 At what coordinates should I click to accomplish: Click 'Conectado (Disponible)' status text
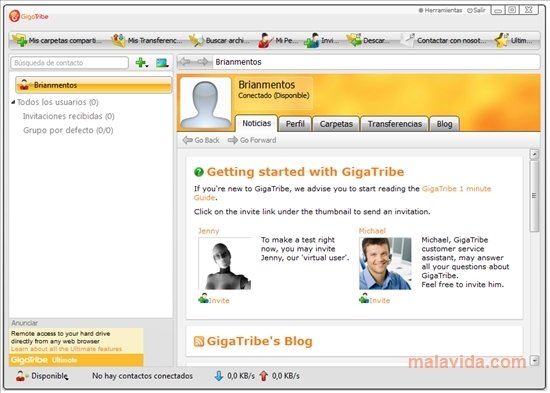tap(274, 95)
